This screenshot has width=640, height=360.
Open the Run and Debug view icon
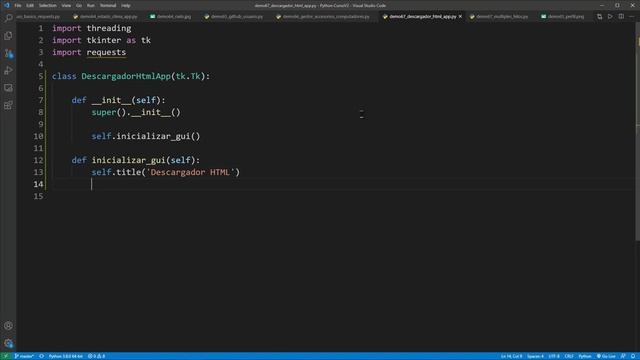[8, 71]
